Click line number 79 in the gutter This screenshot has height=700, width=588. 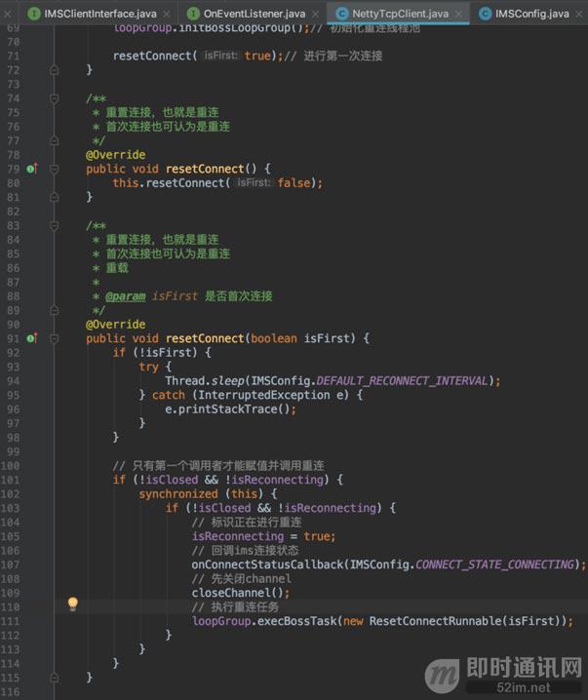click(x=14, y=170)
